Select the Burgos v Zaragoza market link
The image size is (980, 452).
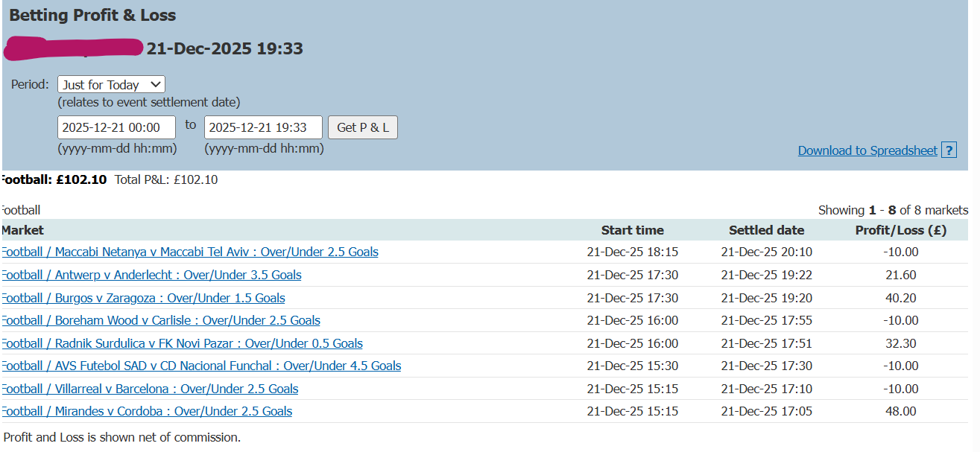pyautogui.click(x=144, y=298)
